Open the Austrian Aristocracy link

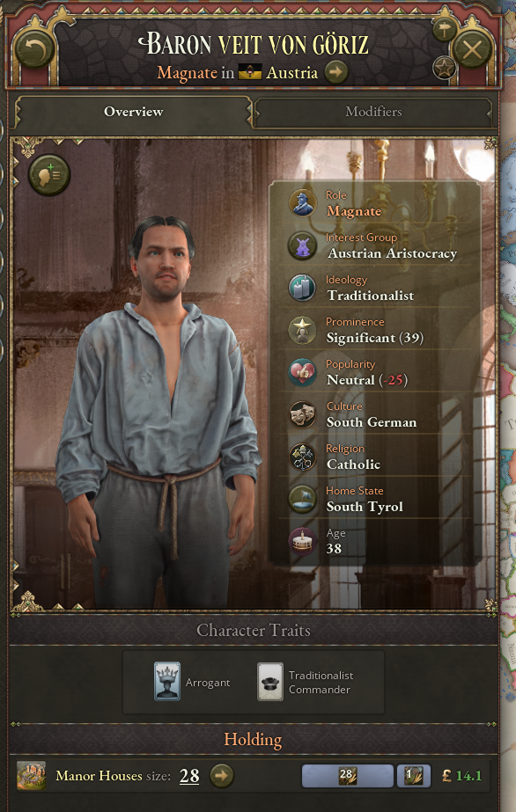(392, 253)
